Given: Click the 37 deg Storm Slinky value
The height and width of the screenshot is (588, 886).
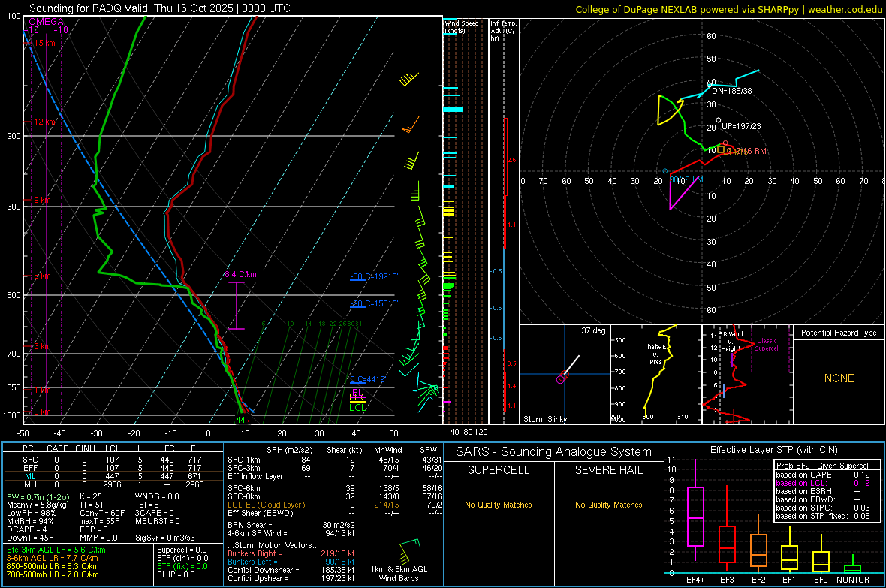Looking at the screenshot, I should (x=593, y=330).
